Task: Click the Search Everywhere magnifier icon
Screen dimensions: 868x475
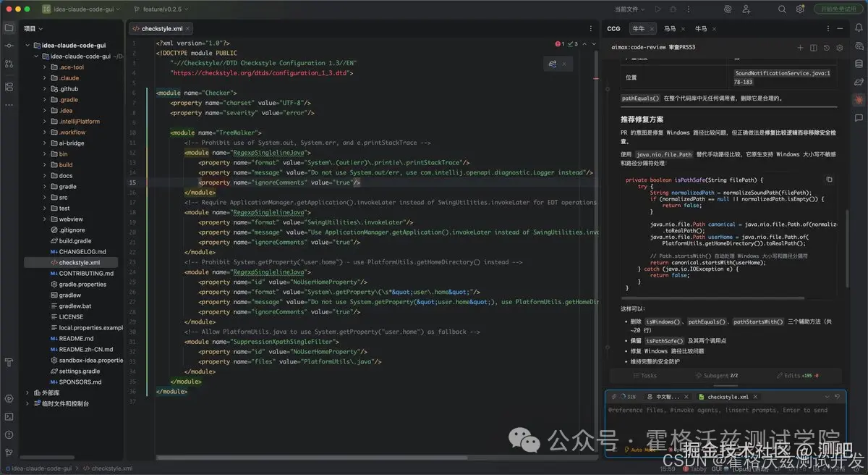Action: coord(782,9)
